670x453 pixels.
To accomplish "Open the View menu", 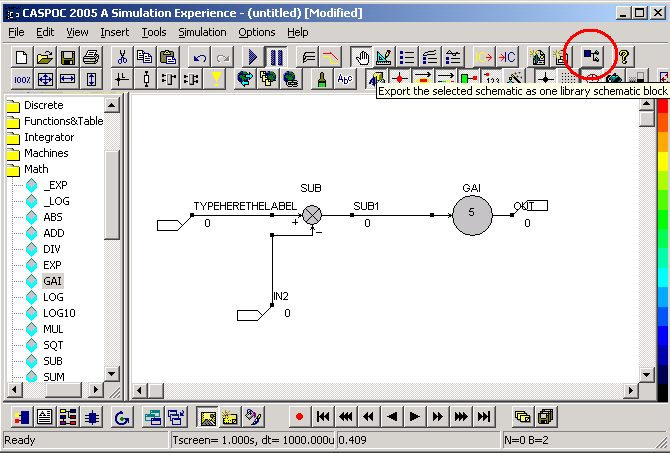I will (77, 32).
